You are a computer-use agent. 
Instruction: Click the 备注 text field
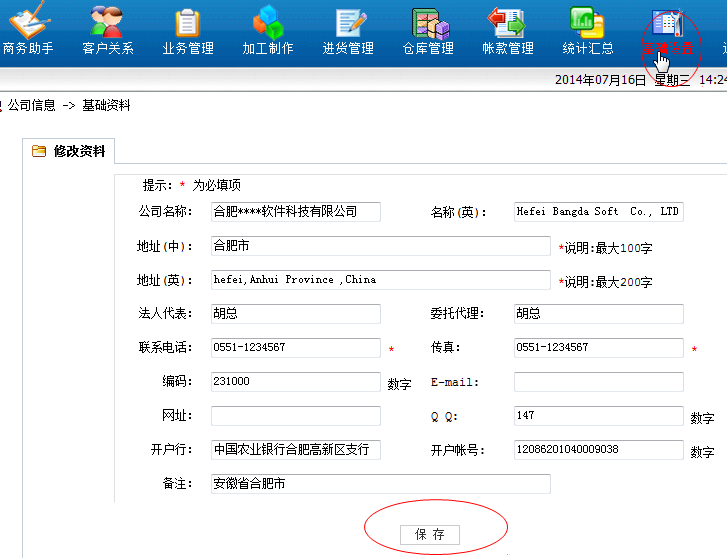tap(381, 484)
